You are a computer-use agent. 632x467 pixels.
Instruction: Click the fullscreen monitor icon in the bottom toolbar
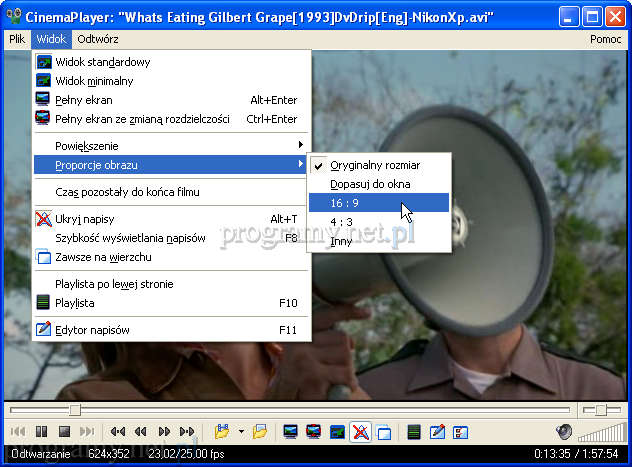(x=291, y=432)
